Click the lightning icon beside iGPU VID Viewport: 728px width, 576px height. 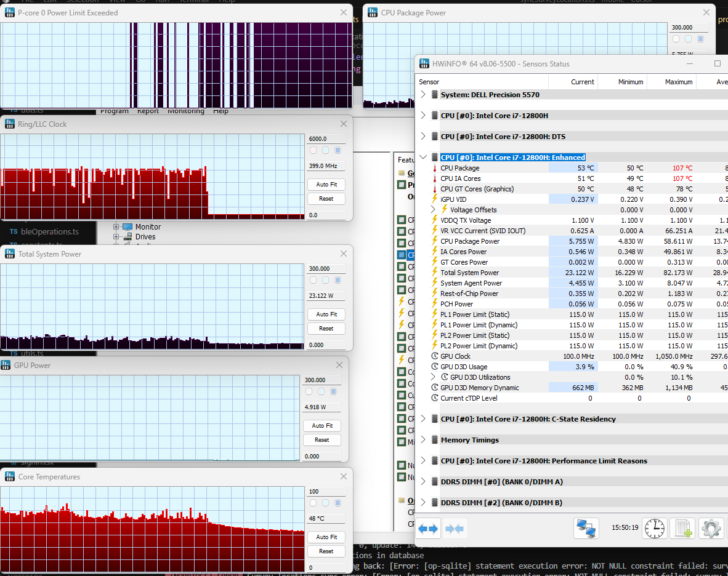click(435, 199)
